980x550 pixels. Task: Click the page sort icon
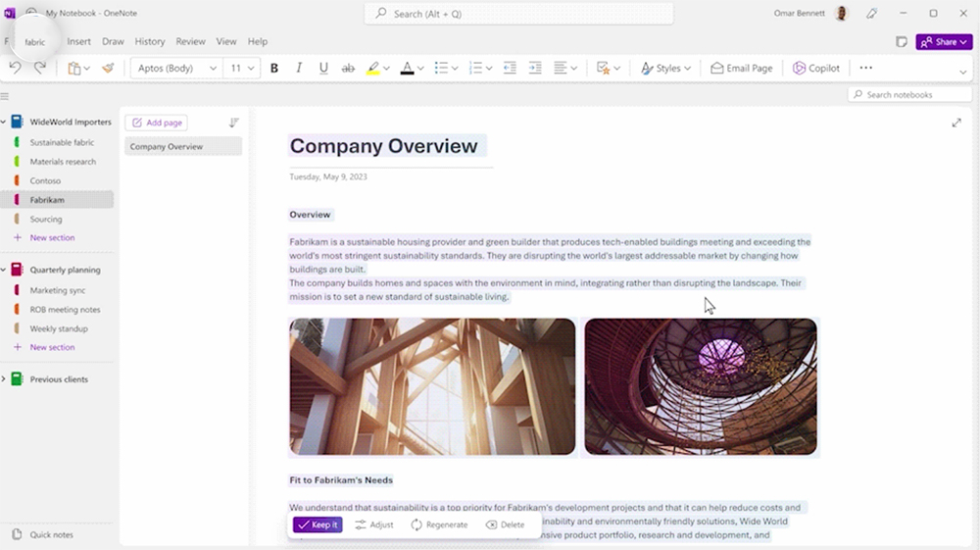pos(233,123)
